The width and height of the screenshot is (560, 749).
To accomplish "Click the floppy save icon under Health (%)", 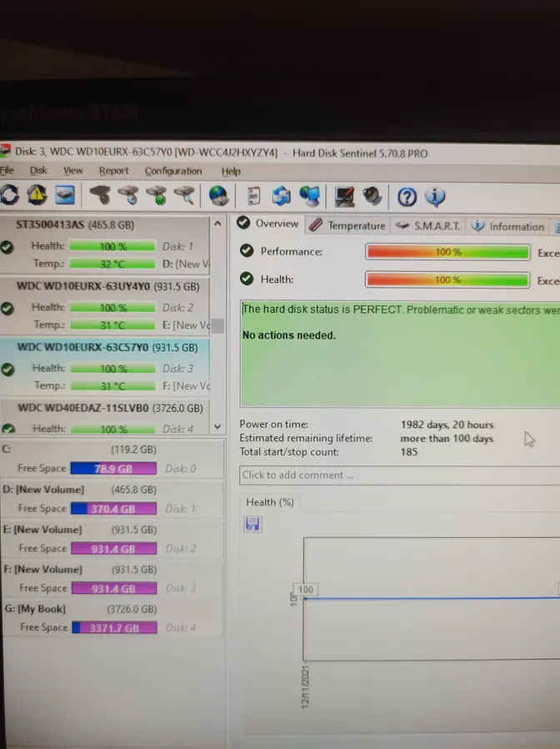I will point(252,524).
